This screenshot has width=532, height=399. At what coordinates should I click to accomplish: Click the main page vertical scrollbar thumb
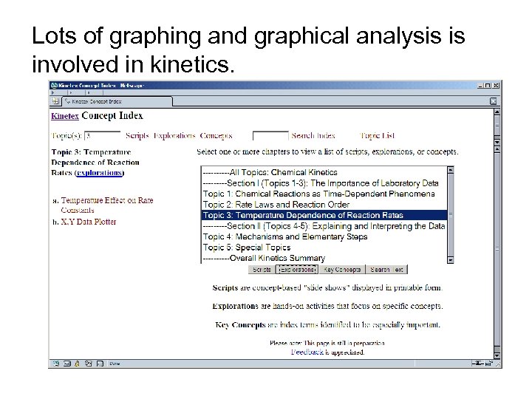coord(497,248)
